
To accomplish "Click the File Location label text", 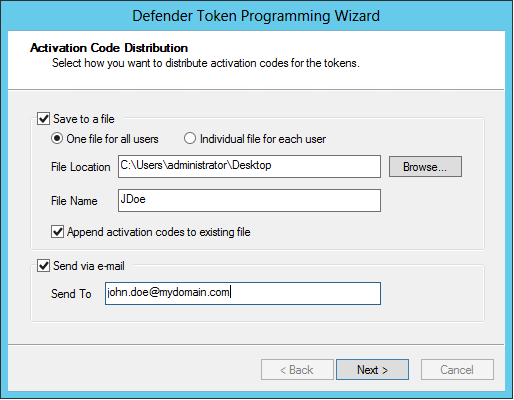I will point(81,167).
